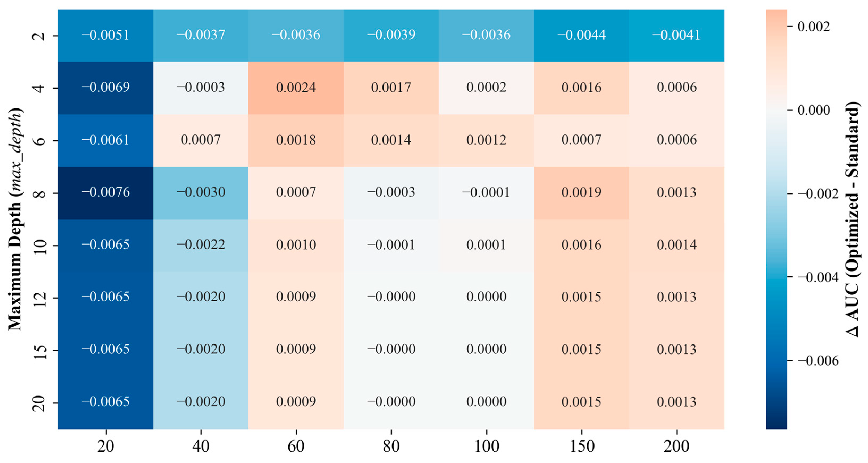This screenshot has width=868, height=463.
Task: Click the heatmap cell showing 0.0012
Action: pyautogui.click(x=486, y=140)
